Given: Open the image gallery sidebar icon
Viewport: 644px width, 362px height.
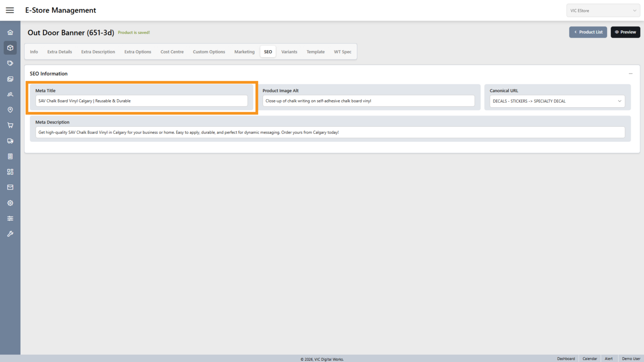Looking at the screenshot, I should pos(10,79).
